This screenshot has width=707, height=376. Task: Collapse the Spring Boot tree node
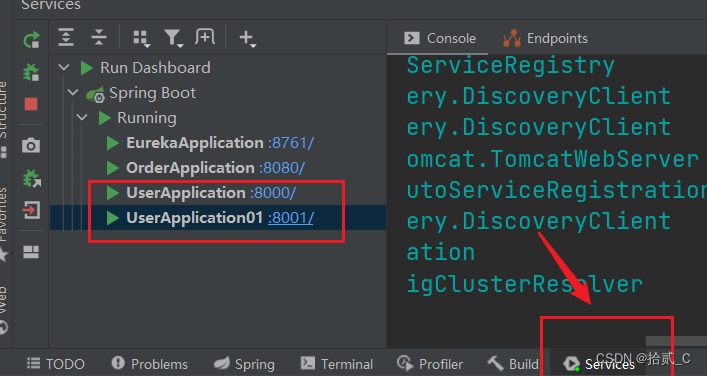(73, 93)
